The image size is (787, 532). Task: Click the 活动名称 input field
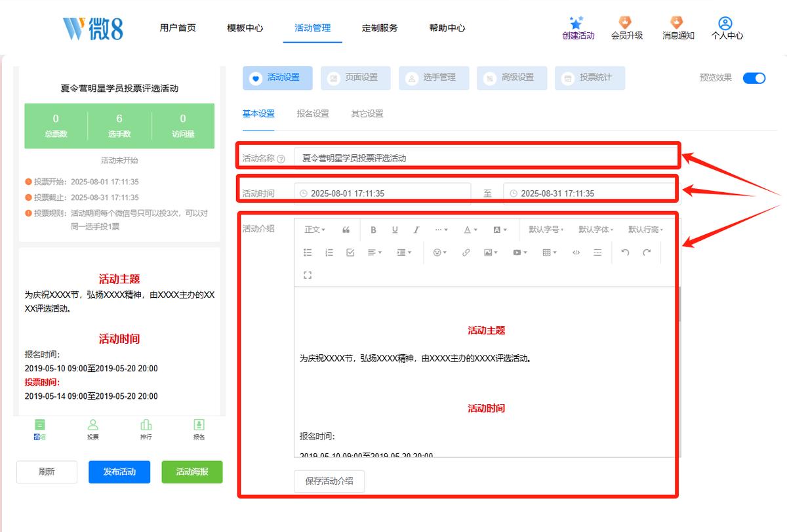(x=485, y=158)
